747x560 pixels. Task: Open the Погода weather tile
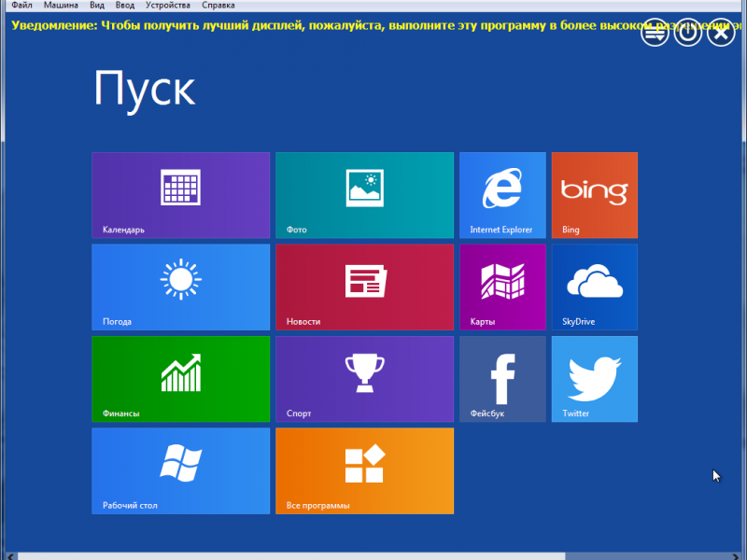[x=180, y=287]
